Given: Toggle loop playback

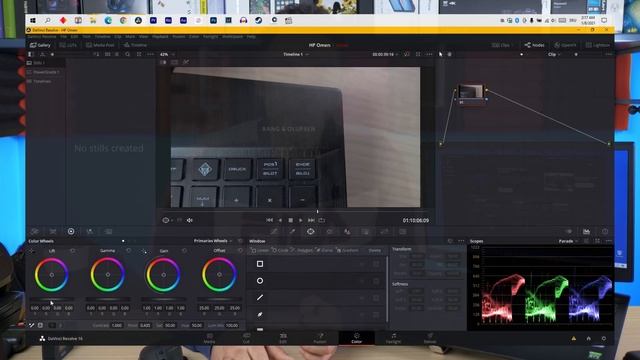Looking at the screenshot, I should 322,220.
